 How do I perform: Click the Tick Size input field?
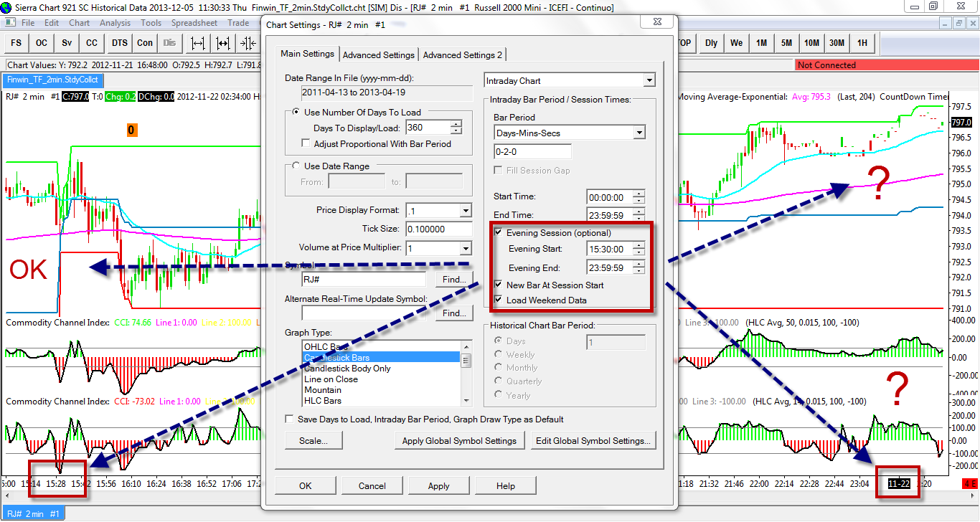point(438,229)
